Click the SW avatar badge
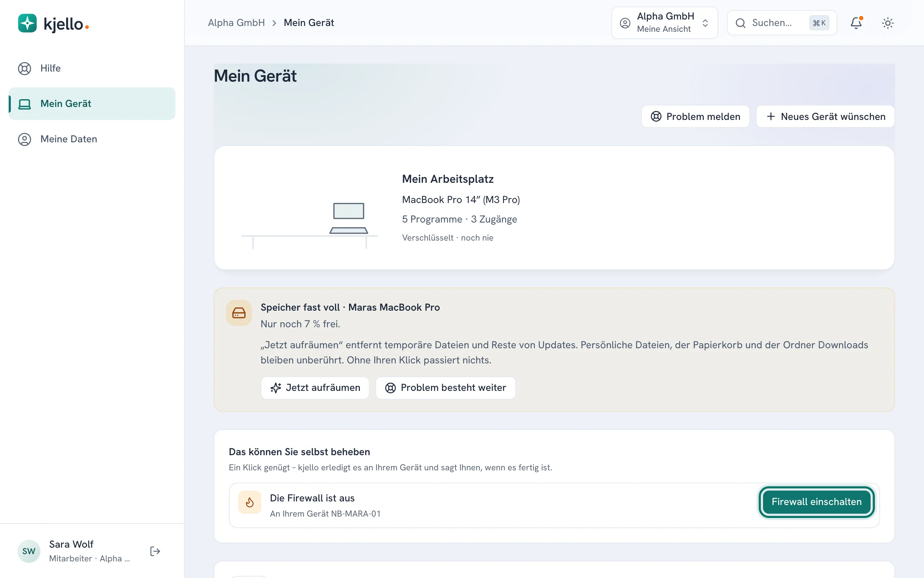 click(x=29, y=551)
